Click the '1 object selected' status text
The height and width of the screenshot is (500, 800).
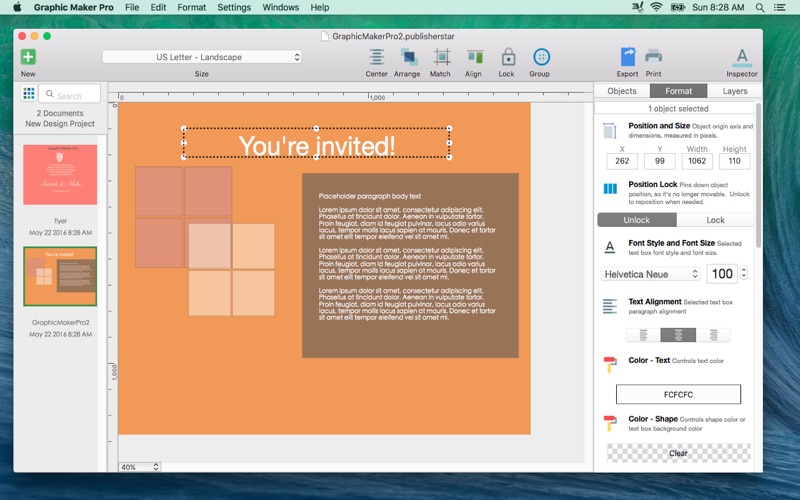(x=678, y=109)
